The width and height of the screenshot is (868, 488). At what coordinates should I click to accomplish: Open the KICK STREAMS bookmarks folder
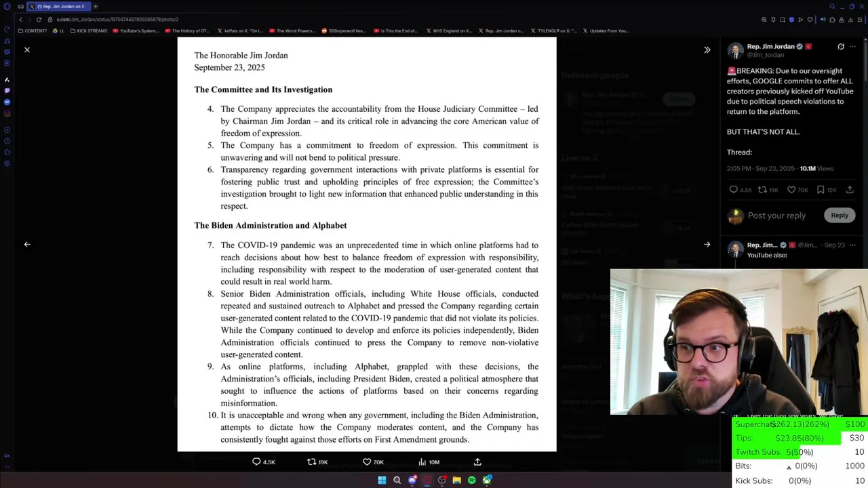click(x=89, y=30)
